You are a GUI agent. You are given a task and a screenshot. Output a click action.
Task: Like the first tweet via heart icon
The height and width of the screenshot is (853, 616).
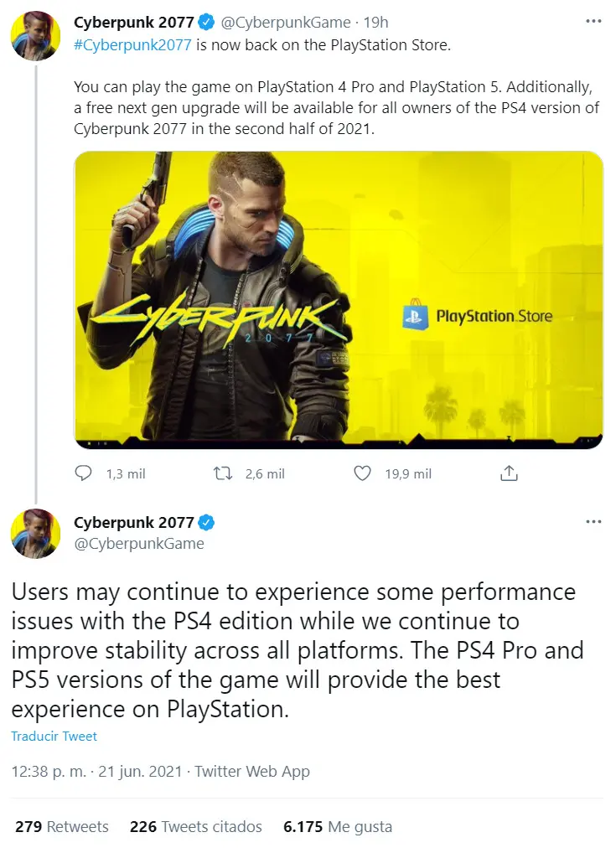pyautogui.click(x=362, y=473)
